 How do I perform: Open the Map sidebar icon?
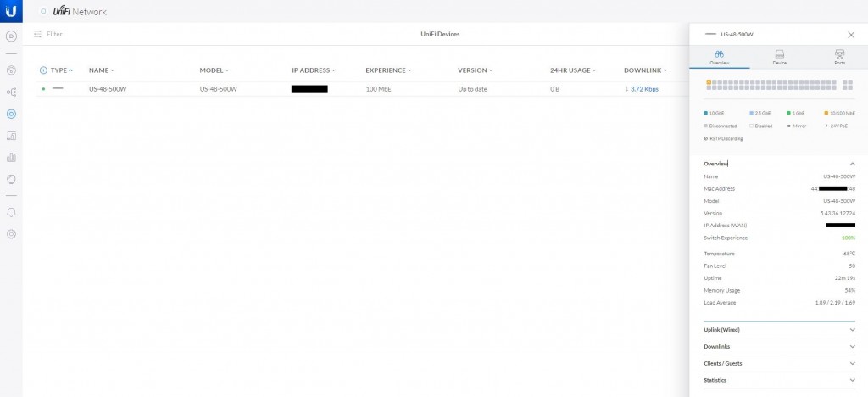[x=11, y=179]
